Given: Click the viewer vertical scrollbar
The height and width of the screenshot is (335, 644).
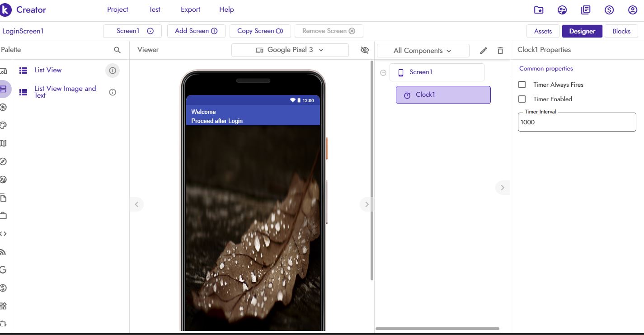Looking at the screenshot, I should pyautogui.click(x=372, y=170).
